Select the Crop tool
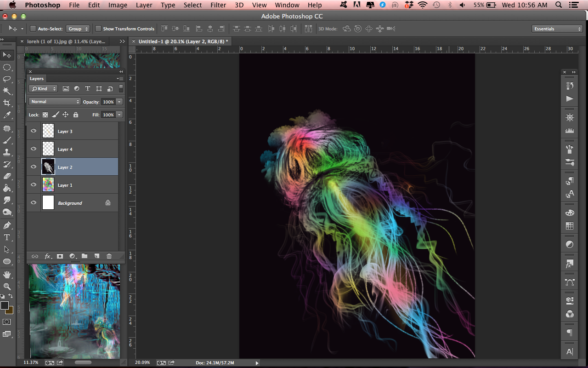 (7, 103)
